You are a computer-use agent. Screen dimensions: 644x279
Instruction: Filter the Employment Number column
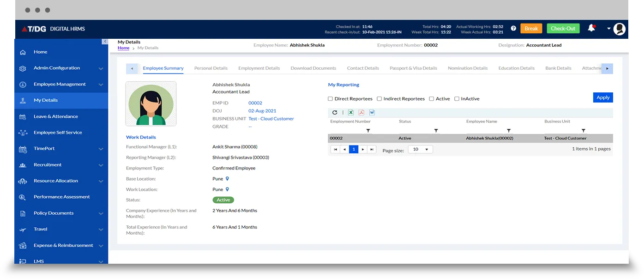[368, 131]
